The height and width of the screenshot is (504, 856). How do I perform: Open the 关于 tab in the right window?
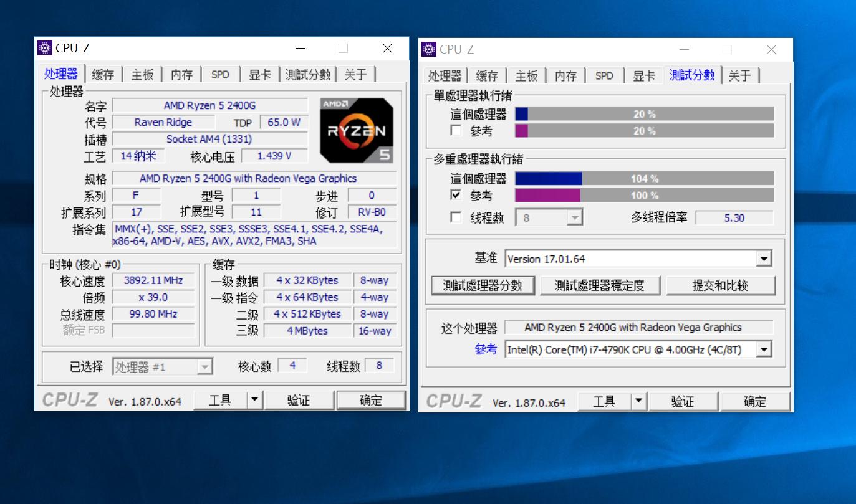point(740,75)
